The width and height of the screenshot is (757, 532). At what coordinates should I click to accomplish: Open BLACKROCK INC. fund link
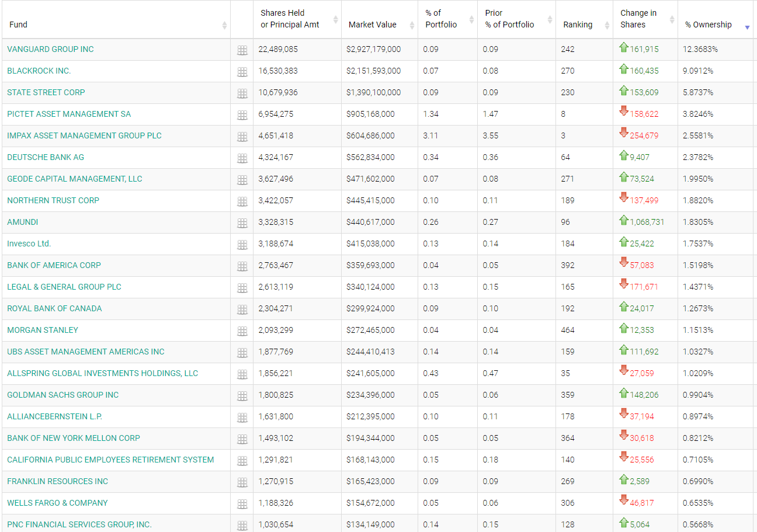[x=39, y=71]
